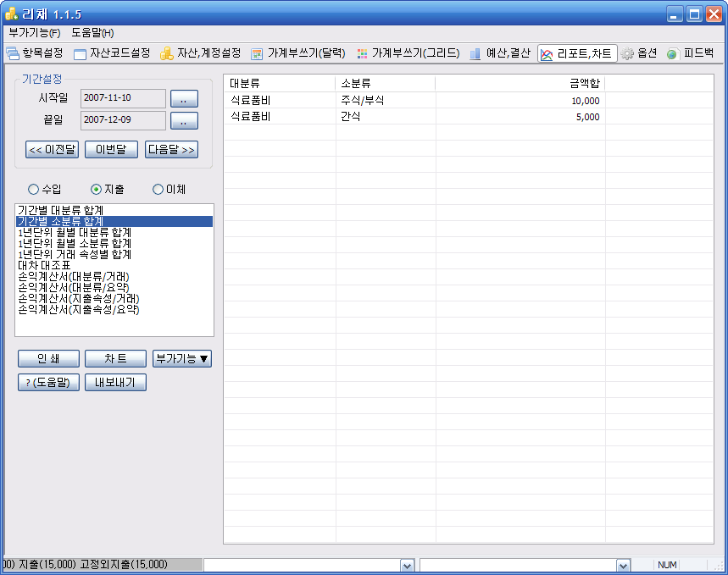728x575 pixels.
Task: Select 대차대조표 in report list
Action: tap(44, 265)
